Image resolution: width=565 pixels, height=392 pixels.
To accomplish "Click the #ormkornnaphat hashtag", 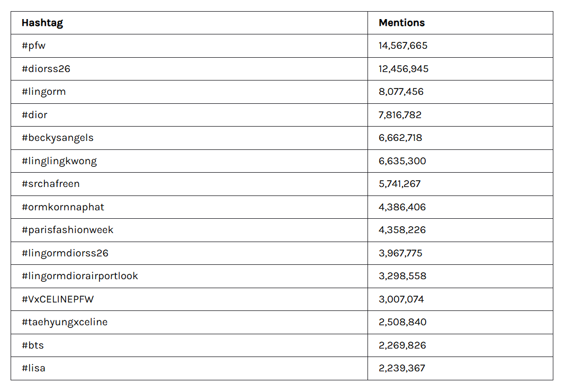I will coord(63,207).
